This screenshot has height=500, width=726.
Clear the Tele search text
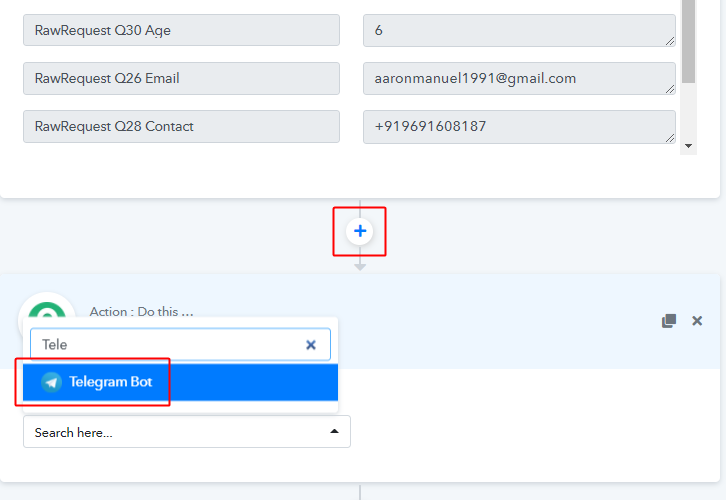tap(311, 344)
